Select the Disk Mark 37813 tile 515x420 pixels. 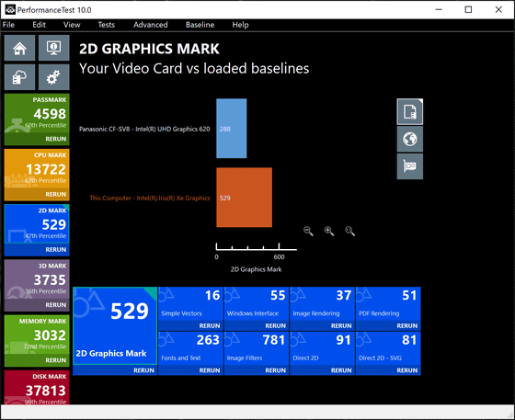[37, 388]
